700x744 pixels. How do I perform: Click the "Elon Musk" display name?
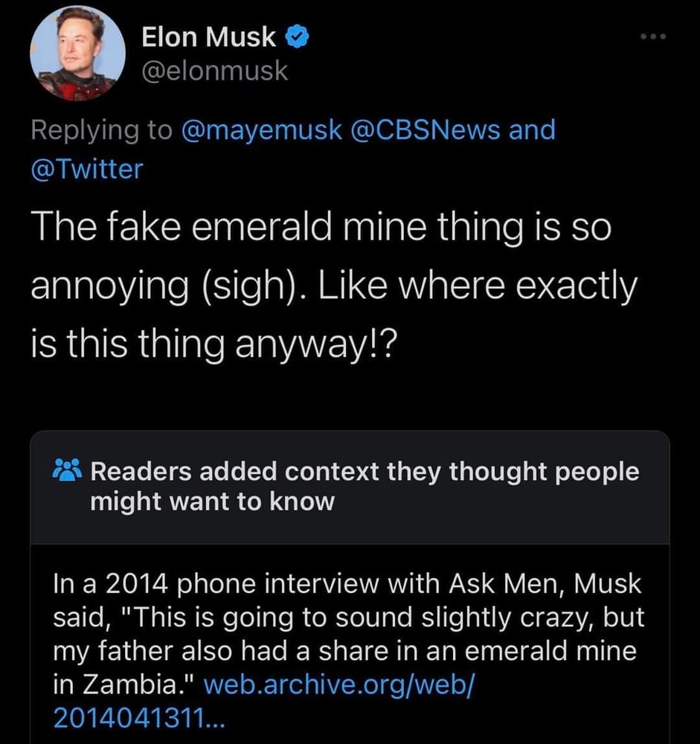point(208,36)
